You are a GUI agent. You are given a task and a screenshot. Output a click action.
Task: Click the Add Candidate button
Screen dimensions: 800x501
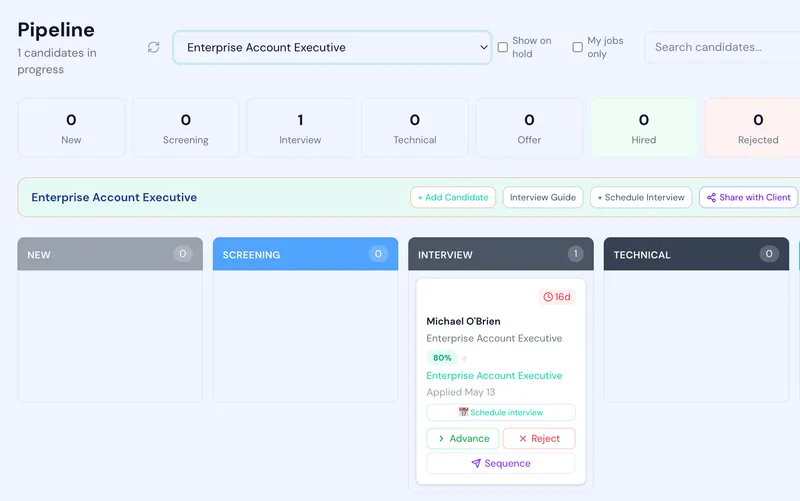point(453,197)
